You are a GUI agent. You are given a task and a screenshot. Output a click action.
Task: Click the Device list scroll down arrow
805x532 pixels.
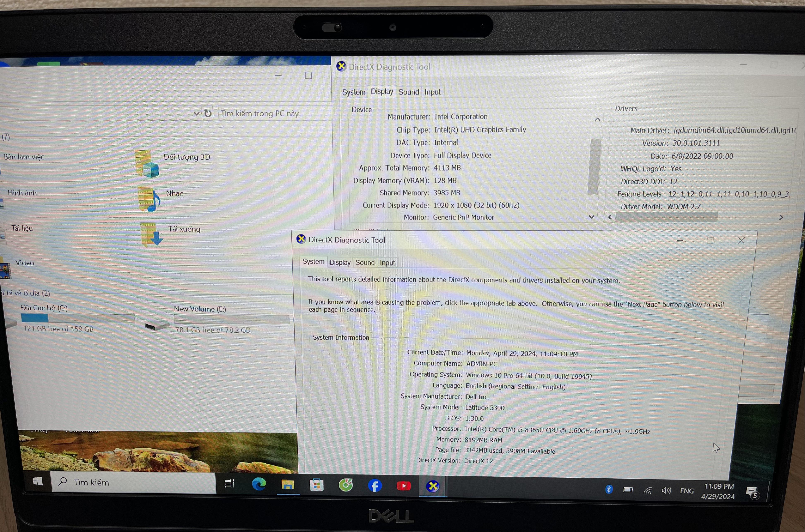click(x=591, y=217)
